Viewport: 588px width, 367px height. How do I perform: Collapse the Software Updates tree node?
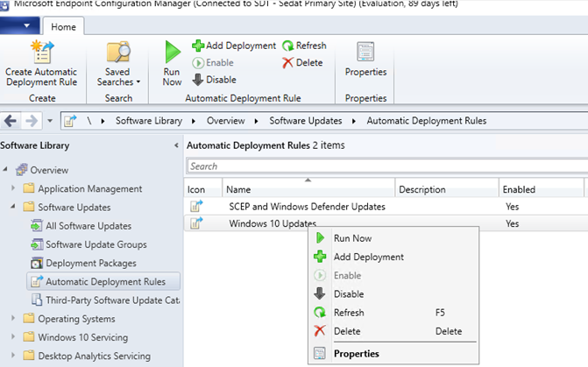[13, 206]
